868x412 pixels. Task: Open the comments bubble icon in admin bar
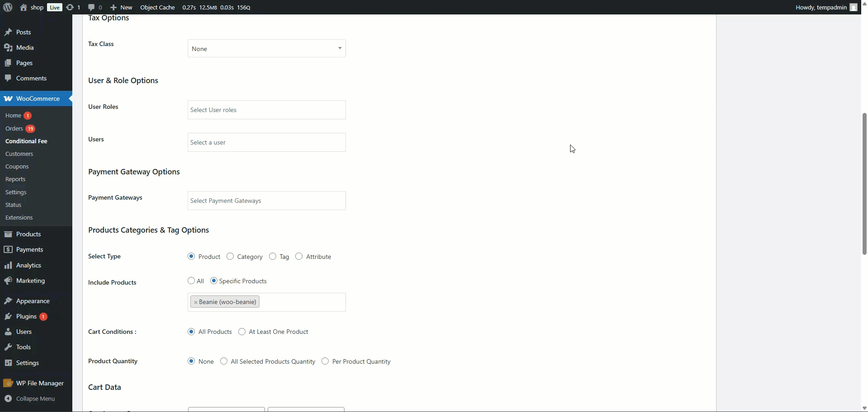click(91, 7)
